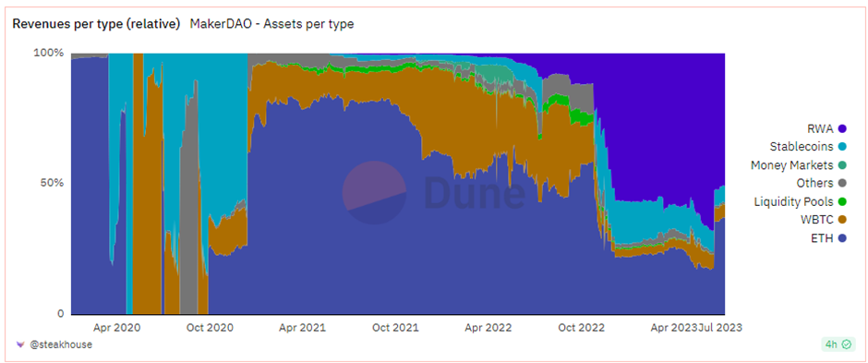Viewport: 868px width, 363px height.
Task: Click MakerDAO - Assets per type subtitle
Action: click(271, 24)
